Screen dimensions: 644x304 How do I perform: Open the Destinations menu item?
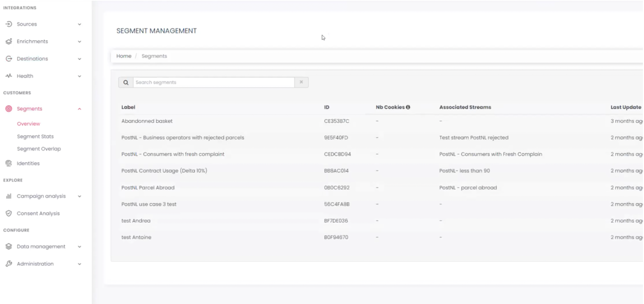click(32, 59)
